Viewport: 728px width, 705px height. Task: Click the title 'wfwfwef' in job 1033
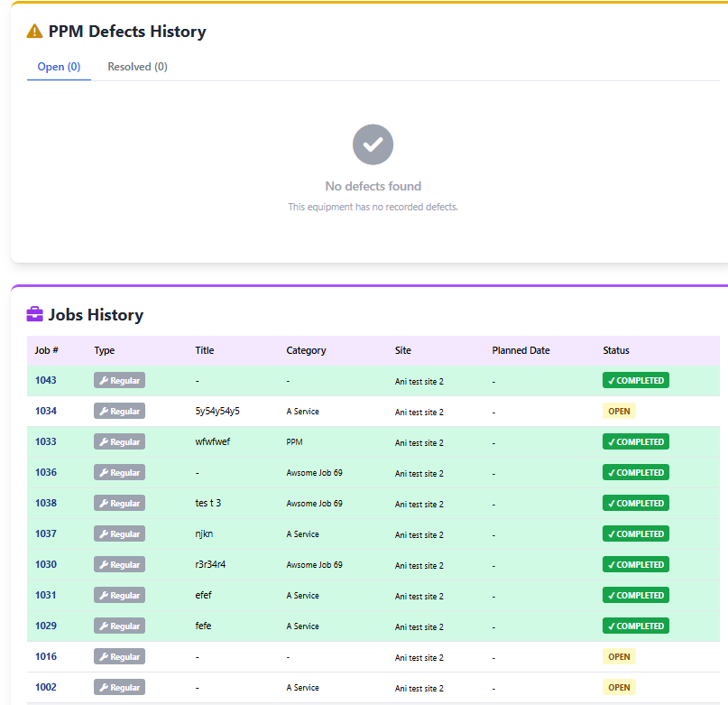(x=213, y=441)
